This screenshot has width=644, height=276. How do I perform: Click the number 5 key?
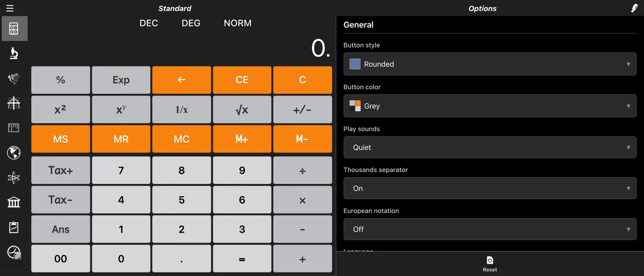point(182,200)
